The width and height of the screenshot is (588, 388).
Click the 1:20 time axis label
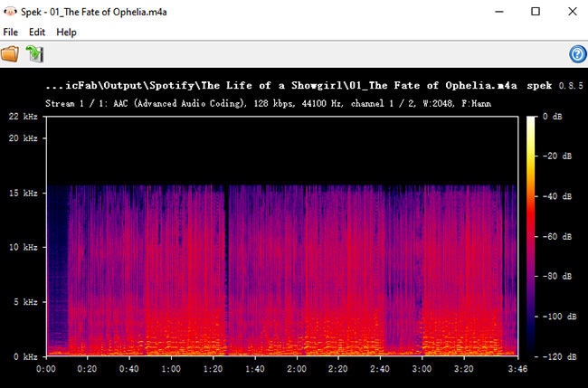(213, 369)
